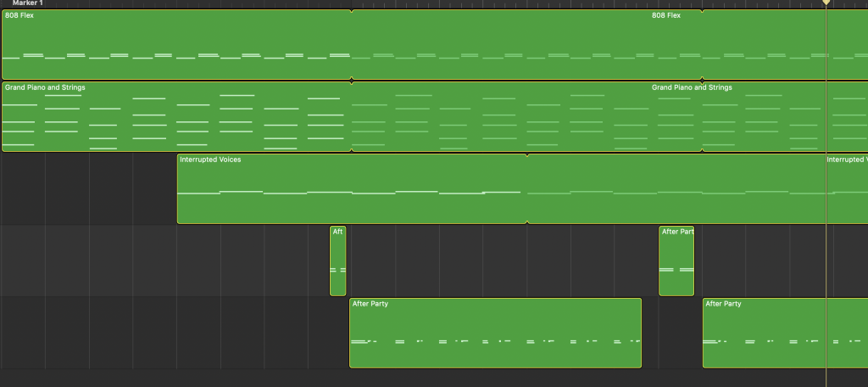
Task: Select the Interrupted Voices region title
Action: click(210, 160)
